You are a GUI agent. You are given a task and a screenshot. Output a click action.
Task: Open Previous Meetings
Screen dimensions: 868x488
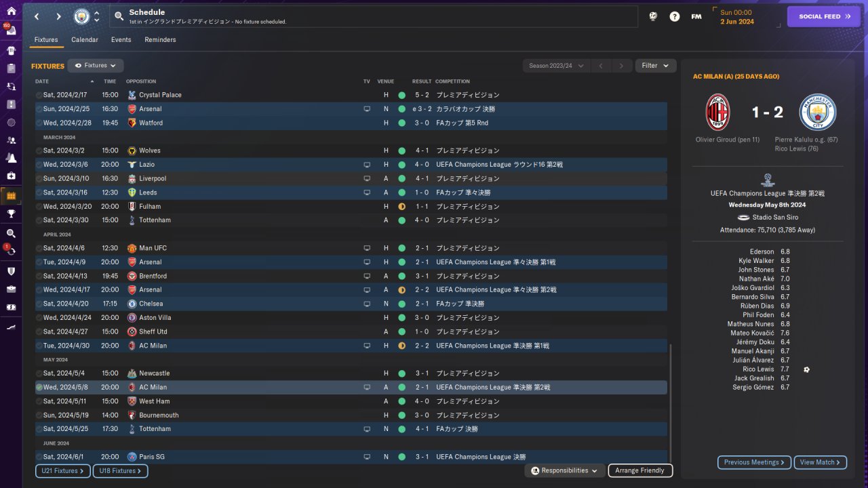click(x=755, y=462)
